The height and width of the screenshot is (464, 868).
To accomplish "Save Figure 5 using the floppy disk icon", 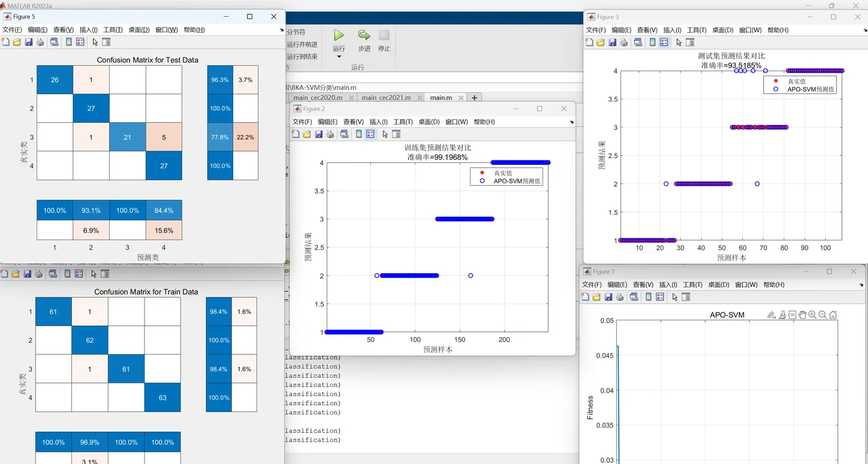I will click(29, 42).
